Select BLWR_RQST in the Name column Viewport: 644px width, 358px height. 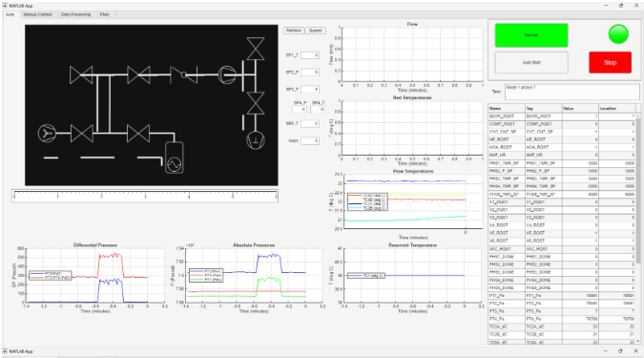(x=507, y=116)
